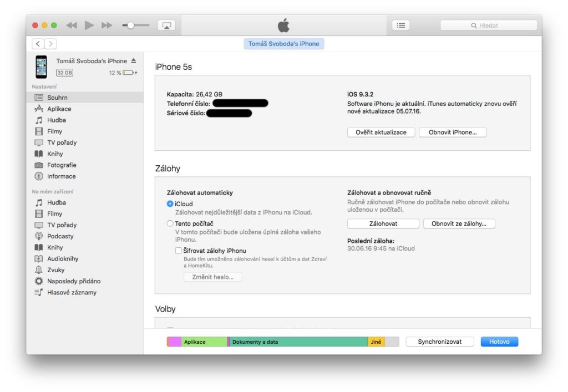Eject the iPhone using eject icon

pos(134,60)
